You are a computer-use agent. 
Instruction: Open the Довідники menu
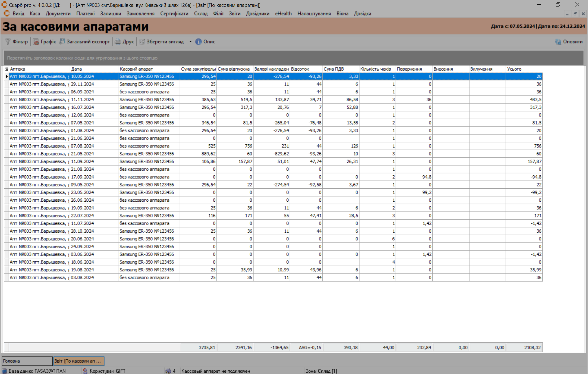coord(257,14)
